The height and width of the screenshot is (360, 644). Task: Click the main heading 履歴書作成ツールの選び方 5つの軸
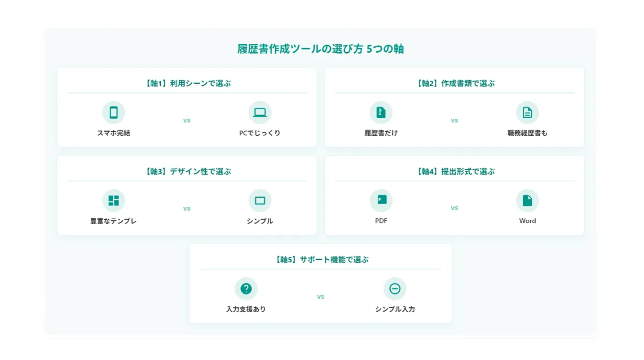(x=320, y=49)
